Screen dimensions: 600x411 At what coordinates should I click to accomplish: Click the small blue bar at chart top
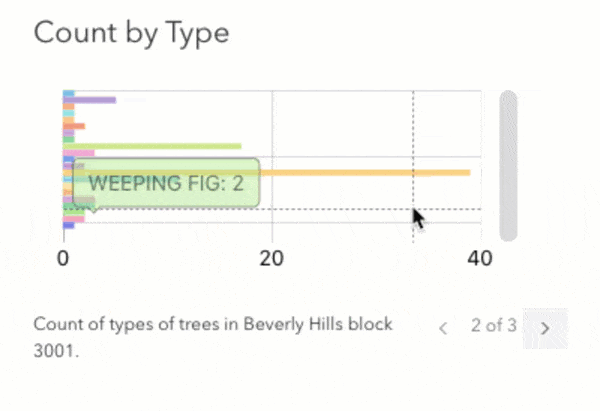coord(69,94)
